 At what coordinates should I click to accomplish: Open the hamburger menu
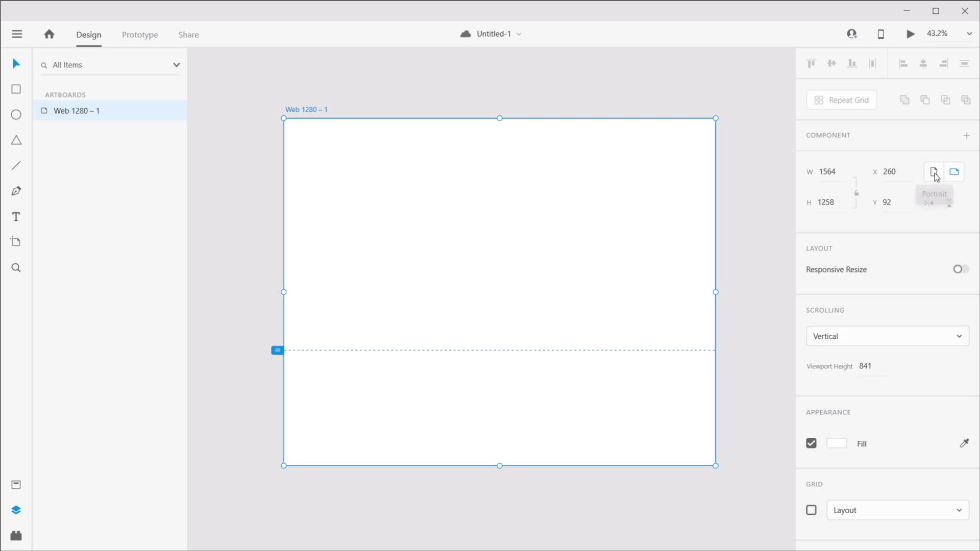[17, 34]
